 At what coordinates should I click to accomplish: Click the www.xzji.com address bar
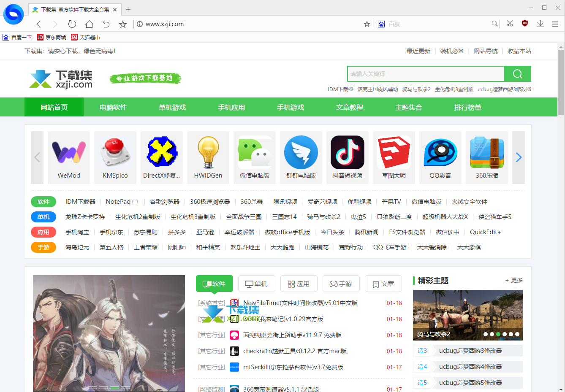pyautogui.click(x=249, y=24)
